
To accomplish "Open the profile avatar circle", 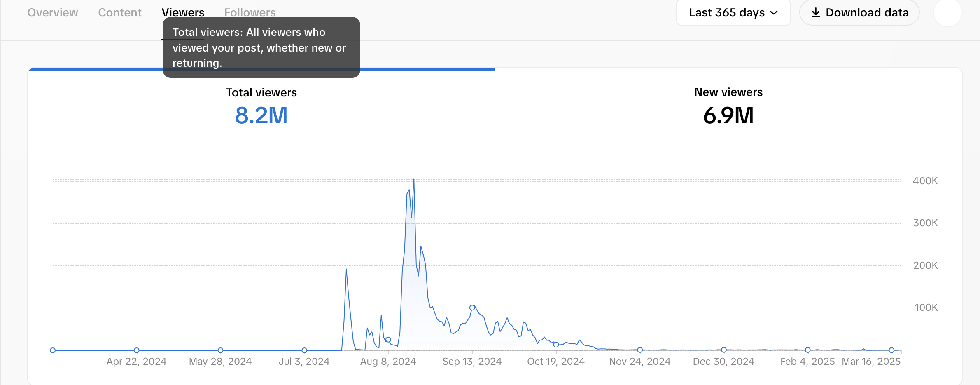I will pyautogui.click(x=947, y=13).
